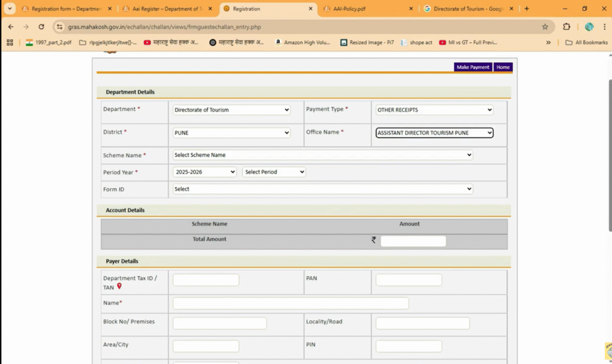
Task: Click the Name input field
Action: (290, 303)
